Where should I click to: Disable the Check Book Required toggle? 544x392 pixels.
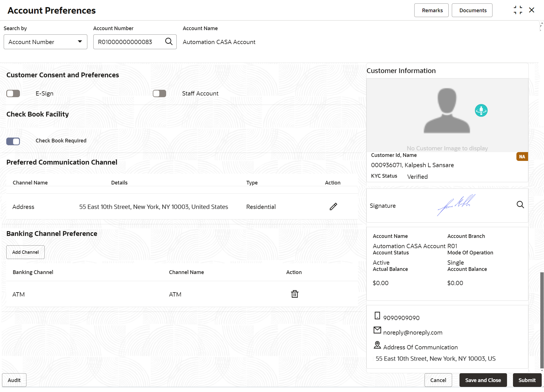point(13,141)
